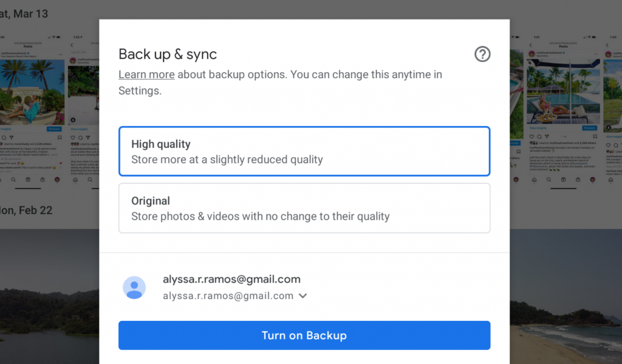Share the post via the paper plane icon
The height and width of the screenshot is (364, 622).
pos(546,136)
